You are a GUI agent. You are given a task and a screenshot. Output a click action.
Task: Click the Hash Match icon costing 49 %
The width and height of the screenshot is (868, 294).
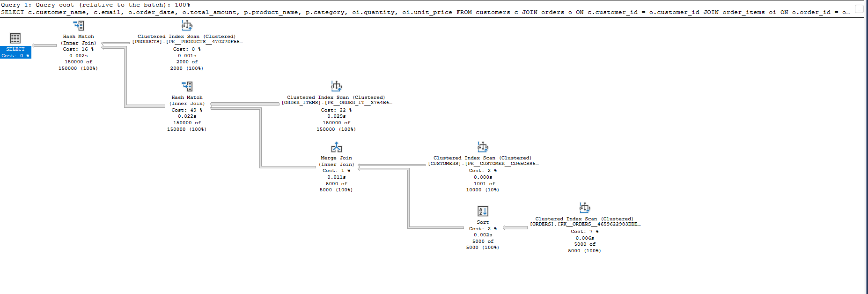[x=187, y=86]
